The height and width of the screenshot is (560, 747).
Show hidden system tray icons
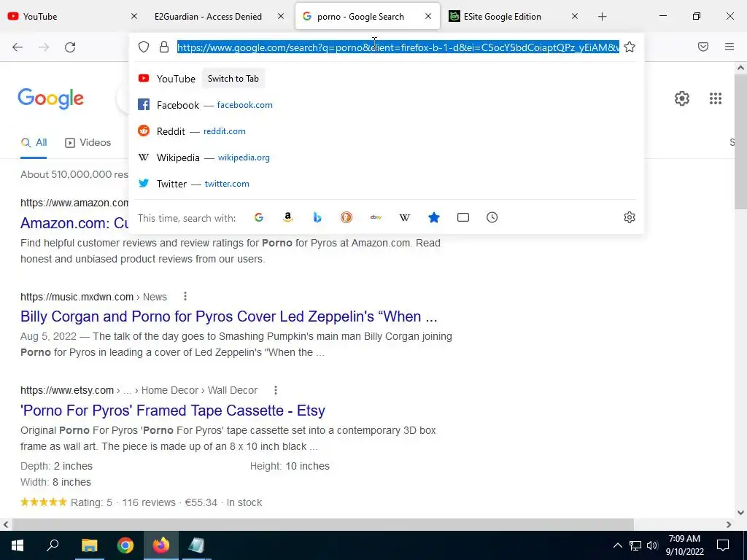[617, 545]
